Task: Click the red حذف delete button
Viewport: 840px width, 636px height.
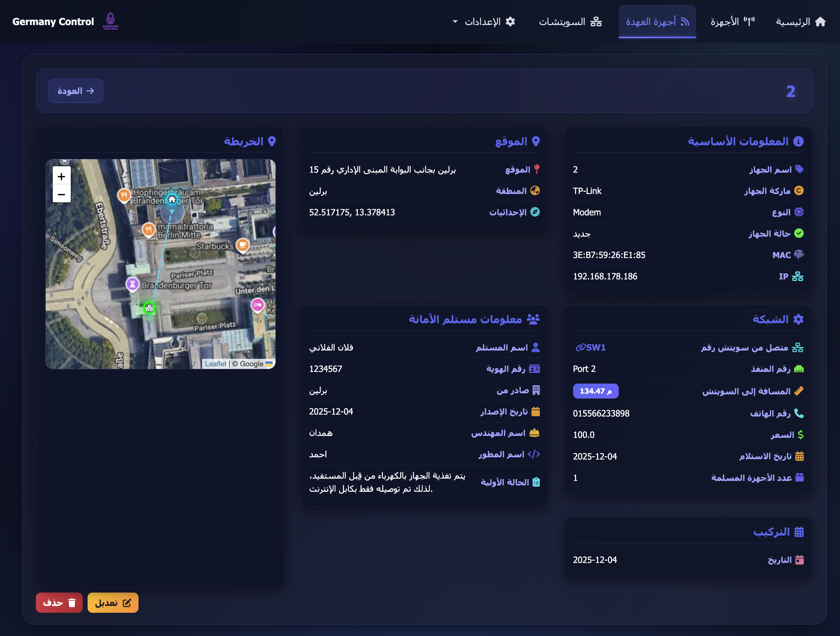Action: click(59, 603)
